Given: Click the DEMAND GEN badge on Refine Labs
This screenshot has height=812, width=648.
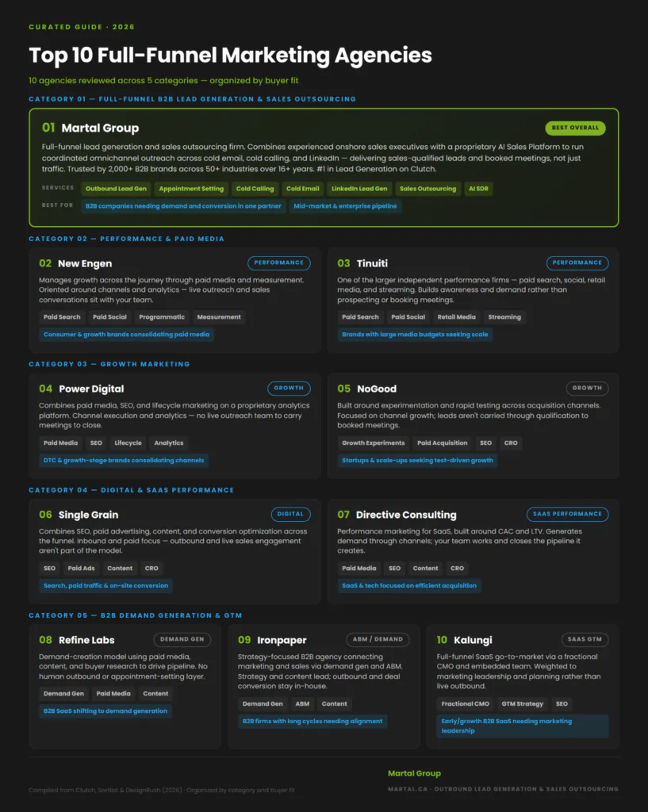Looking at the screenshot, I should coord(182,640).
